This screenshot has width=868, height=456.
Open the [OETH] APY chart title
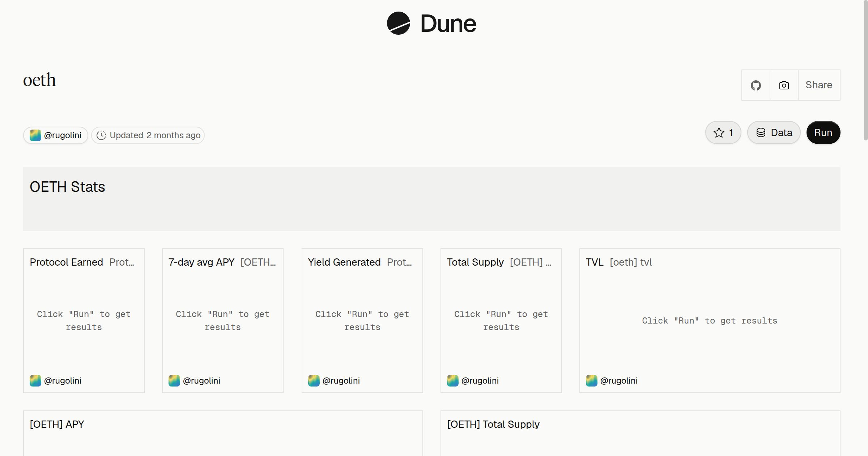pos(57,424)
